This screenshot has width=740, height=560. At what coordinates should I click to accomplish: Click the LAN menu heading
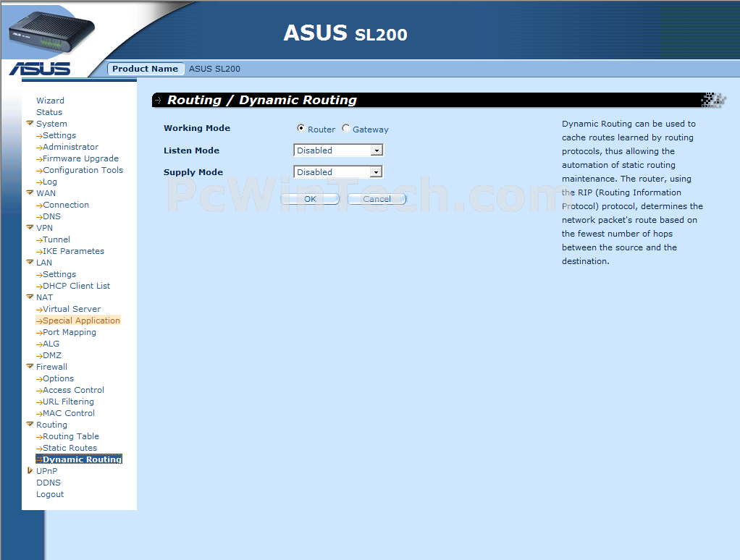click(44, 263)
